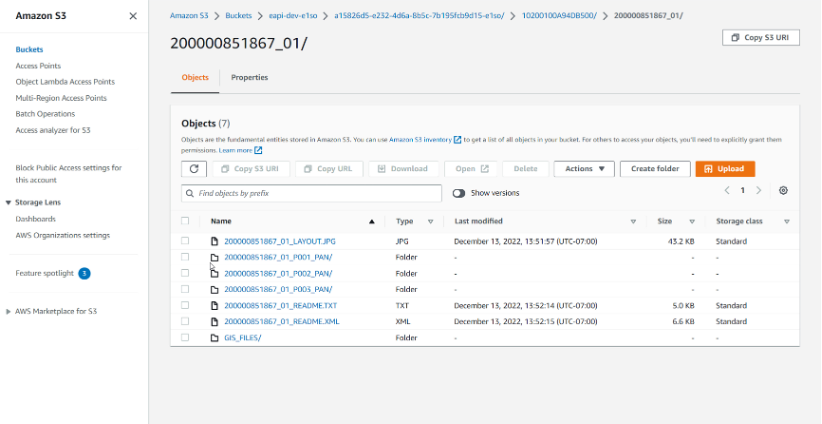Go to previous page arrow
822x424 pixels.
pyautogui.click(x=727, y=190)
